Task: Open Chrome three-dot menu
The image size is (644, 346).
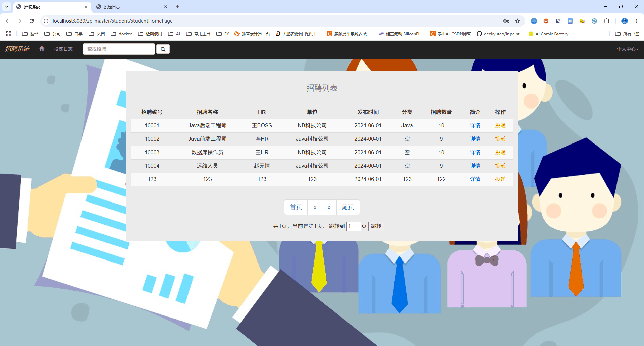Action: (636, 21)
